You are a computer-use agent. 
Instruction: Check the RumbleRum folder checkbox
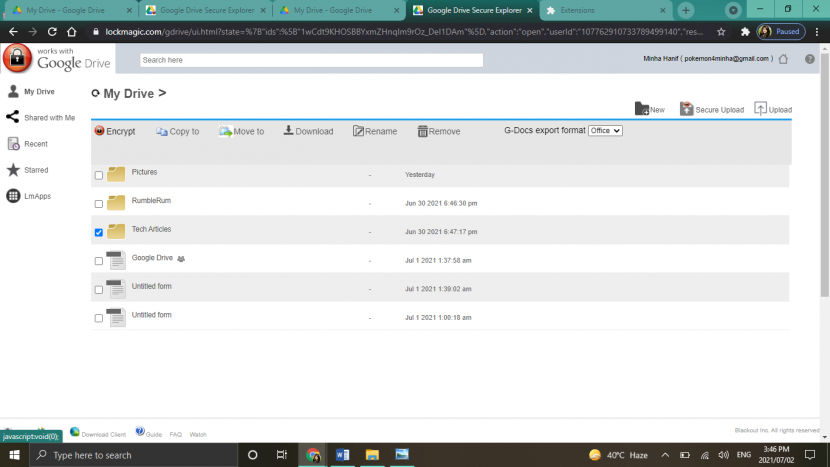pos(98,204)
